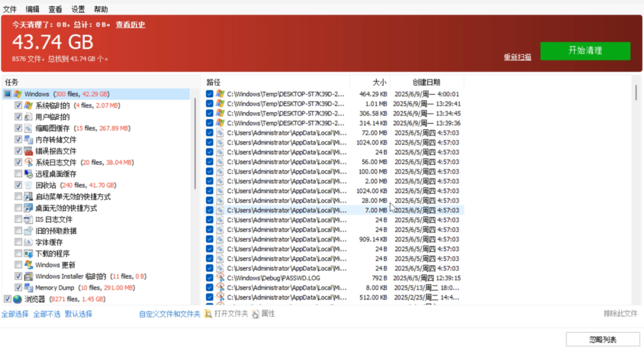This screenshot has width=644, height=349.
Task: Click the Memory Dump icon
Action: click(29, 288)
